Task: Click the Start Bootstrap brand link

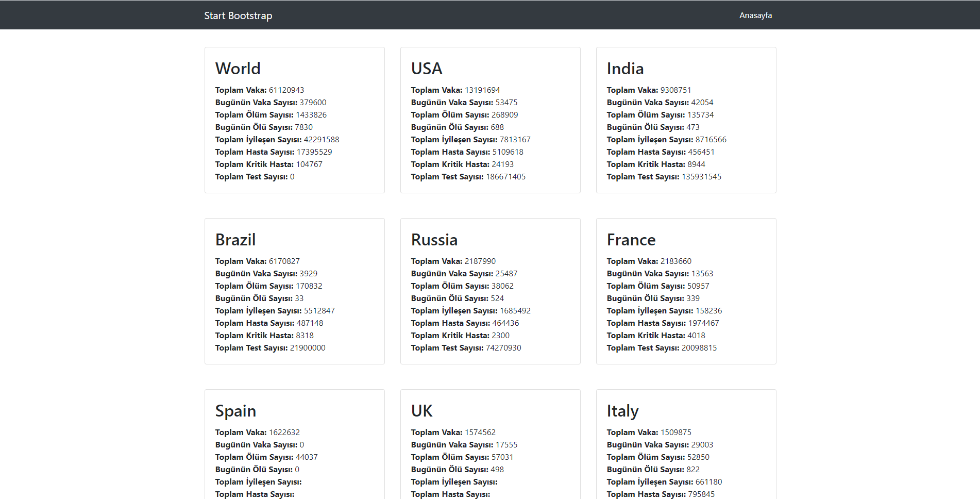Action: 238,15
